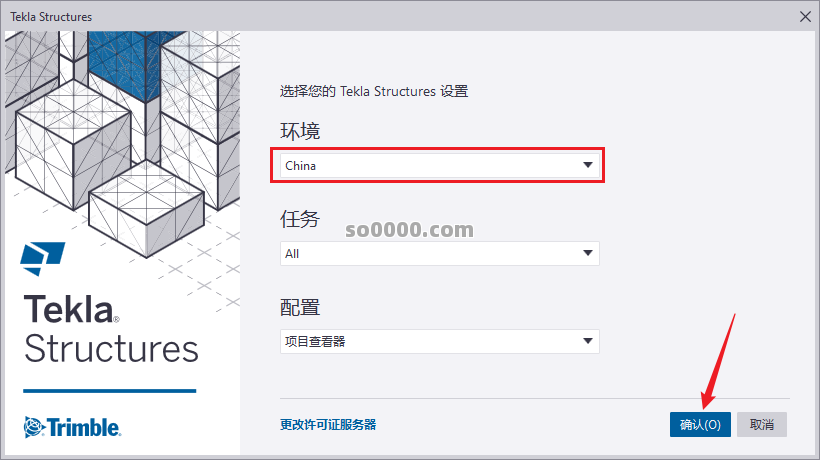Expand the 任务 dropdown arrow next to All
The height and width of the screenshot is (460, 820).
588,254
